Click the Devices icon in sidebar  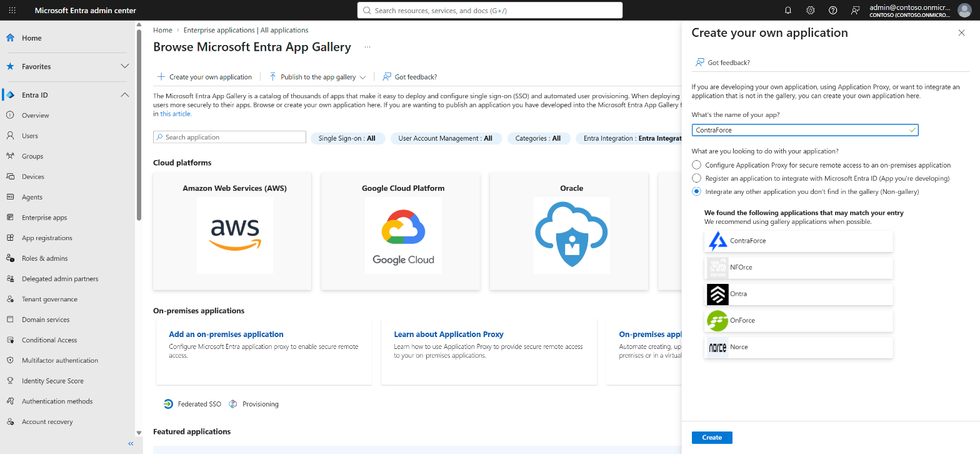pos(10,176)
